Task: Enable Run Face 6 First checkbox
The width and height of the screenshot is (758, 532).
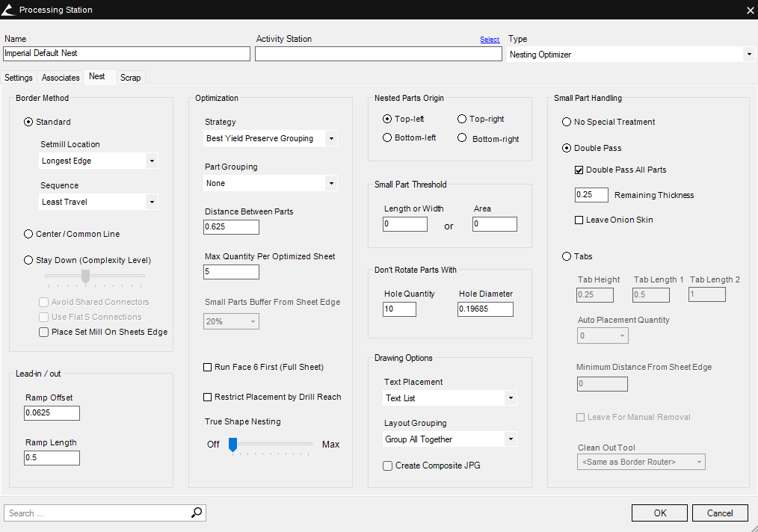Action: pos(208,367)
